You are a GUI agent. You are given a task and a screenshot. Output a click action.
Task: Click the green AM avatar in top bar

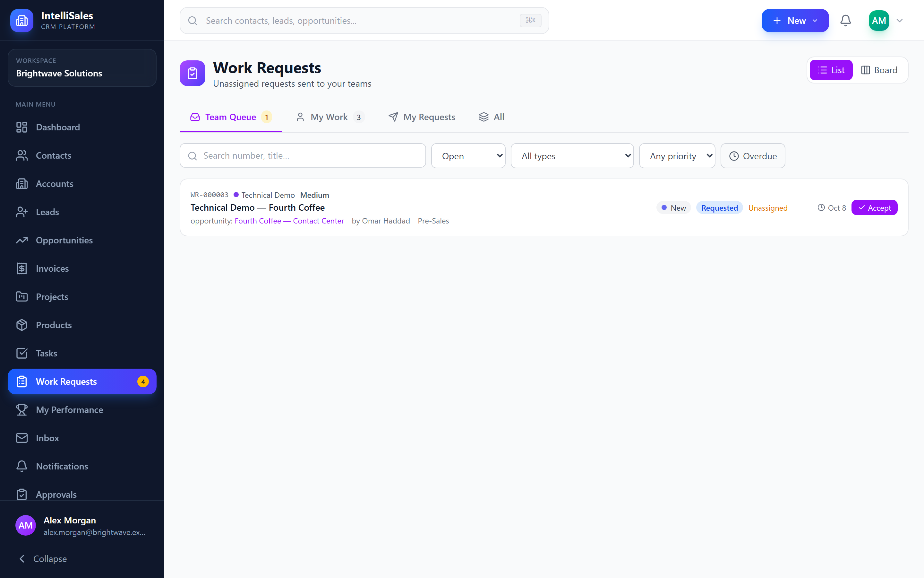878,21
